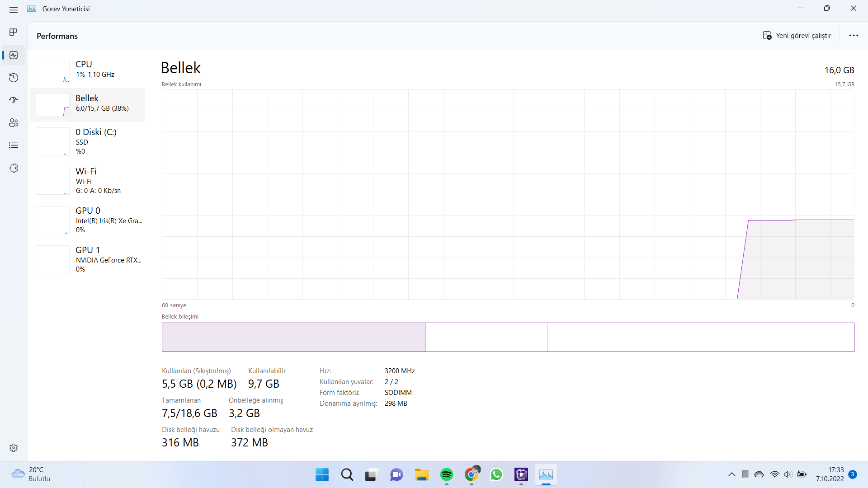Open Services page puzzle icon
868x488 pixels.
coord(14,168)
